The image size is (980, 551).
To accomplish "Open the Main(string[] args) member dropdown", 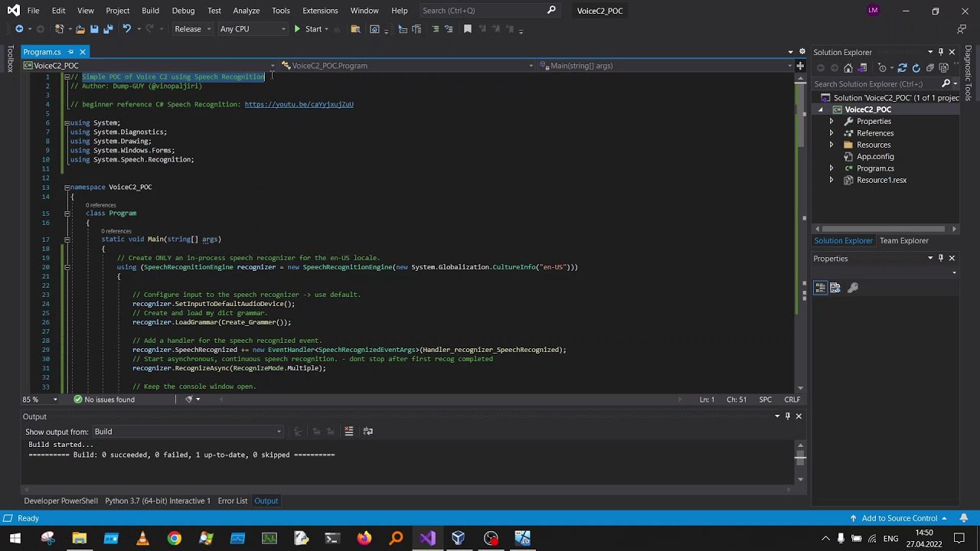I will pyautogui.click(x=665, y=66).
